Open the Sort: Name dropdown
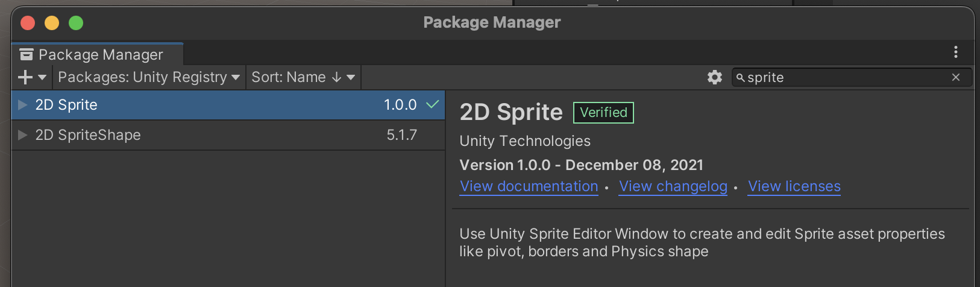The width and height of the screenshot is (980, 287). pyautogui.click(x=303, y=77)
